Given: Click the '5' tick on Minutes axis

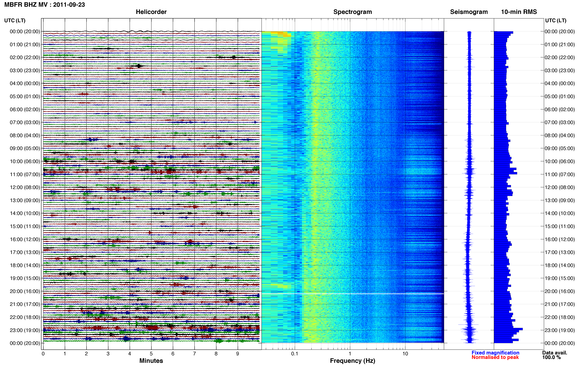Looking at the screenshot, I should pyautogui.click(x=151, y=354).
